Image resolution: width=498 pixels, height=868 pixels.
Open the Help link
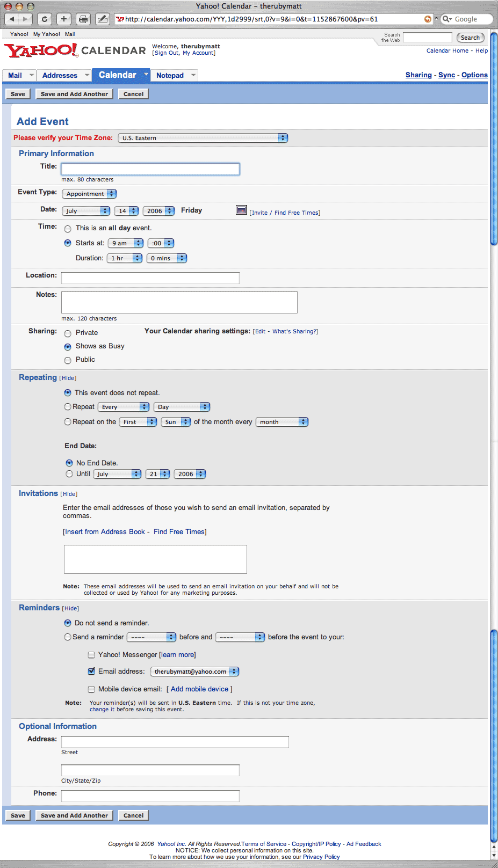(x=481, y=51)
